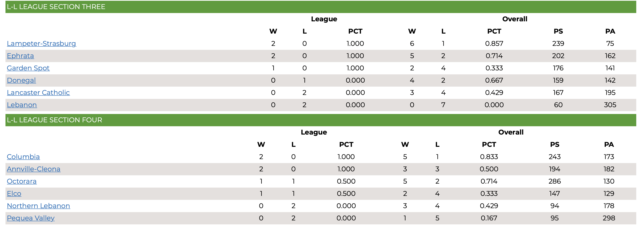
Task: Open the Elco team page
Action: point(14,194)
